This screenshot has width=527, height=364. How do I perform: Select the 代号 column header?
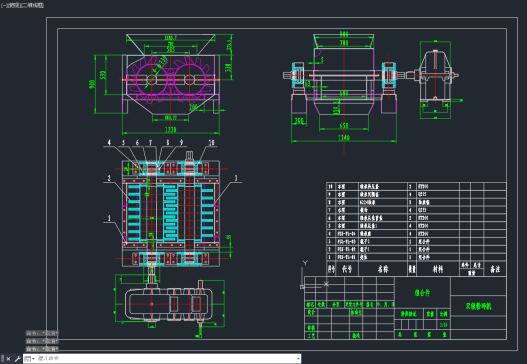point(347,269)
